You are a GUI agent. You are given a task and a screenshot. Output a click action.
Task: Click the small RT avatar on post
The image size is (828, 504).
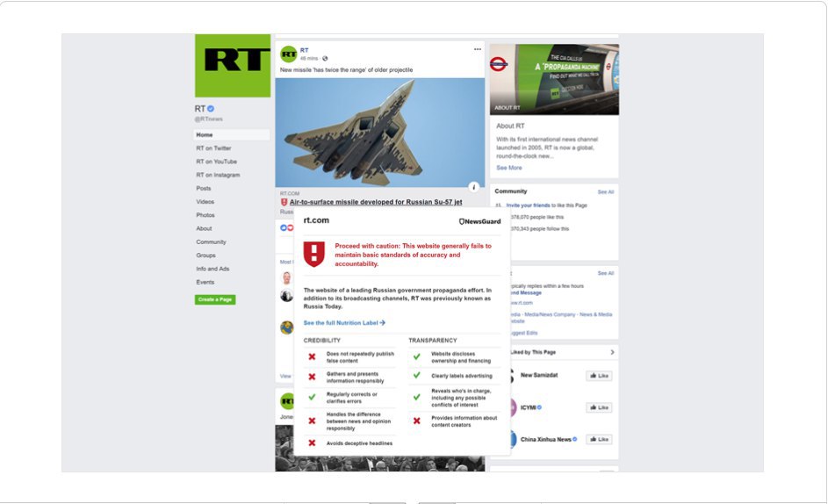click(288, 54)
